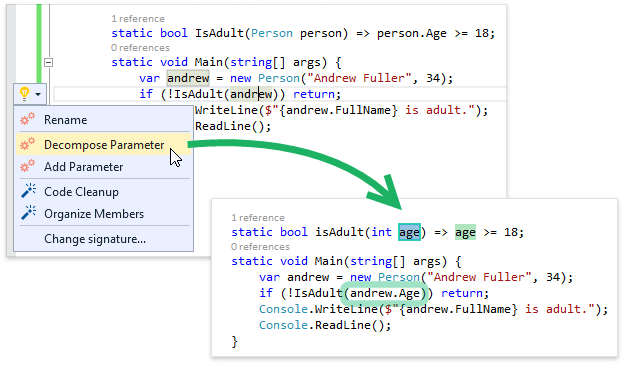This screenshot has width=624, height=365.
Task: Click the lightbulb quick actions icon
Action: [25, 94]
